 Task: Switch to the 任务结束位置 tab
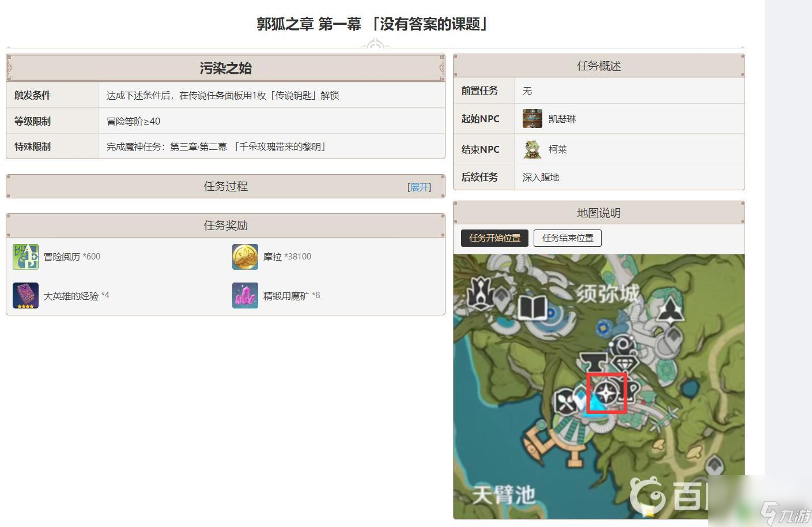coord(568,238)
